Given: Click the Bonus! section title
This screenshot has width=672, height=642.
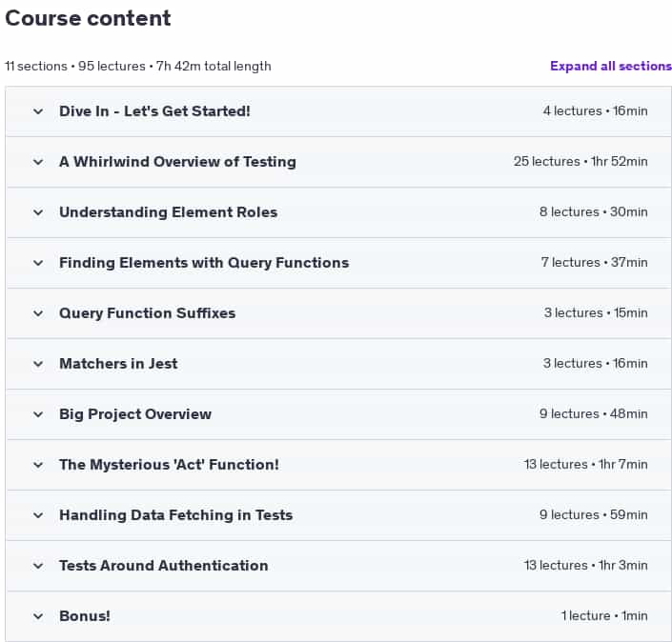Looking at the screenshot, I should 85,616.
